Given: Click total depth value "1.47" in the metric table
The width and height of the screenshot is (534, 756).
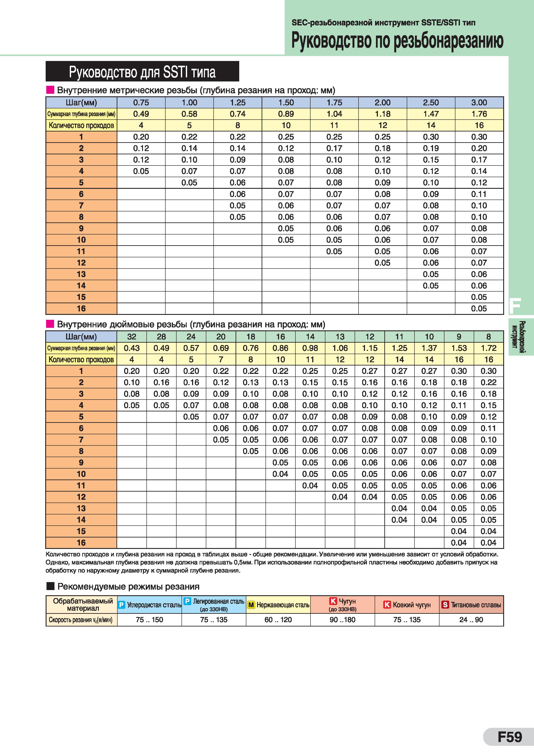Looking at the screenshot, I should point(431,114).
